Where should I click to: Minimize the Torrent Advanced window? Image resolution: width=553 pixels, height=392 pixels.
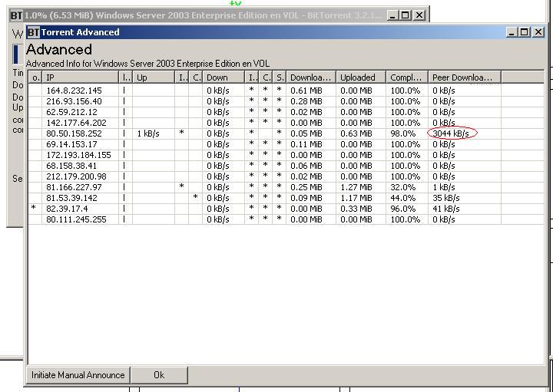(512, 32)
